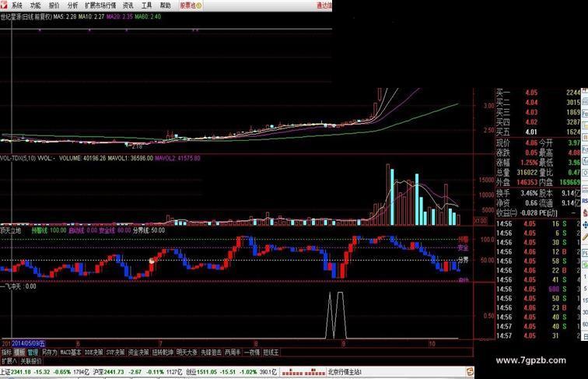Image resolution: width=588 pixels, height=379 pixels.
Task: Switch to the 短线王 template
Action: (x=271, y=352)
